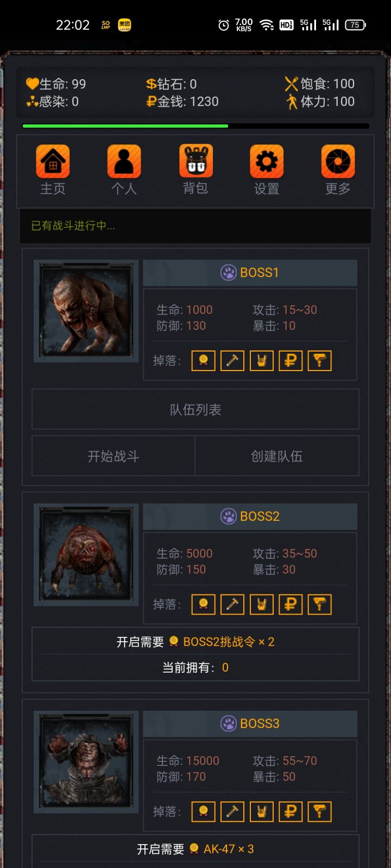Click the 队伍列表 team list button
The image size is (391, 868).
[195, 410]
